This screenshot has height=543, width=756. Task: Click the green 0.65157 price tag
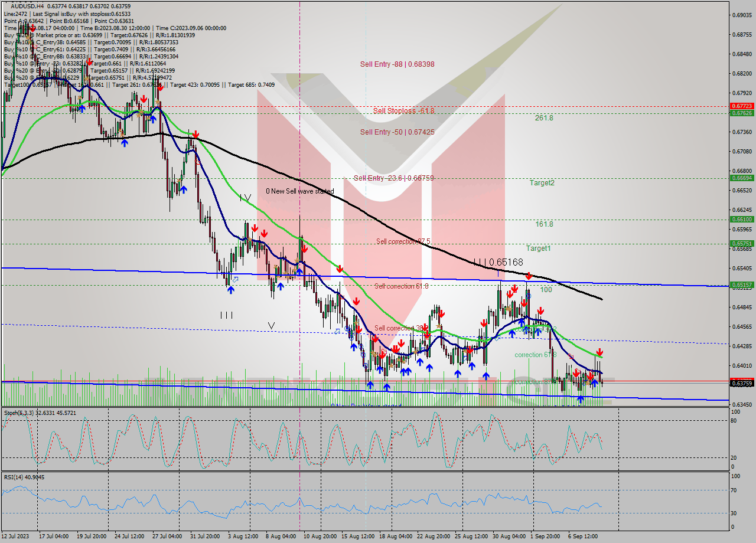742,284
